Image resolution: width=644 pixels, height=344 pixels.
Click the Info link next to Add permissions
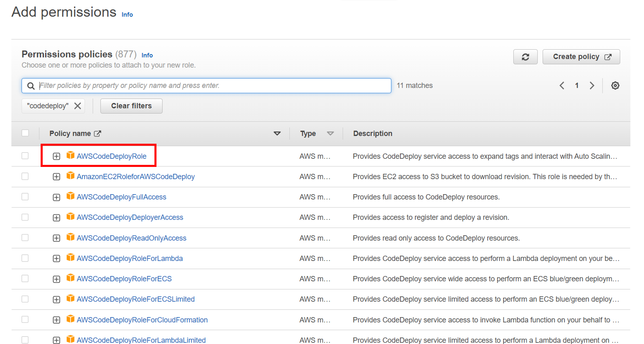(127, 15)
